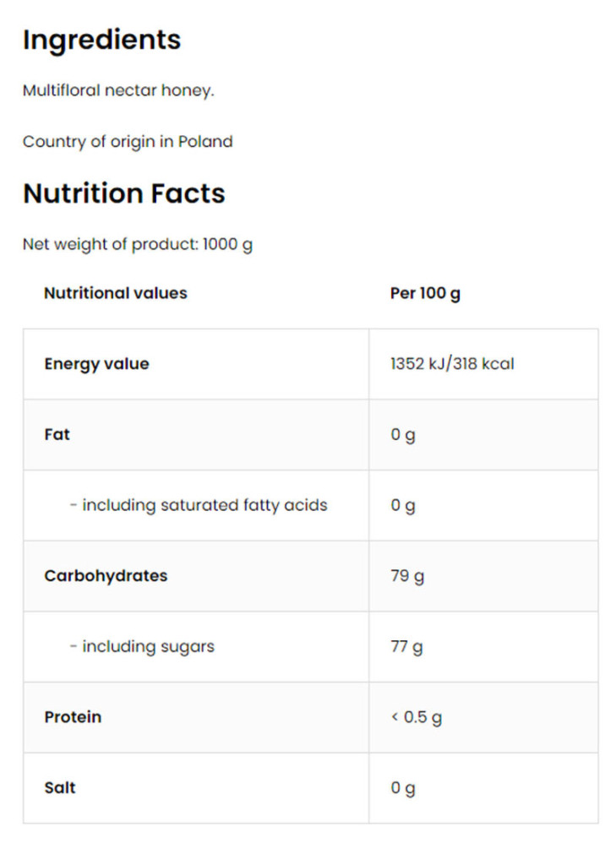Click the 0 g saturated fatty acids value
The width and height of the screenshot is (616, 865).
(403, 505)
